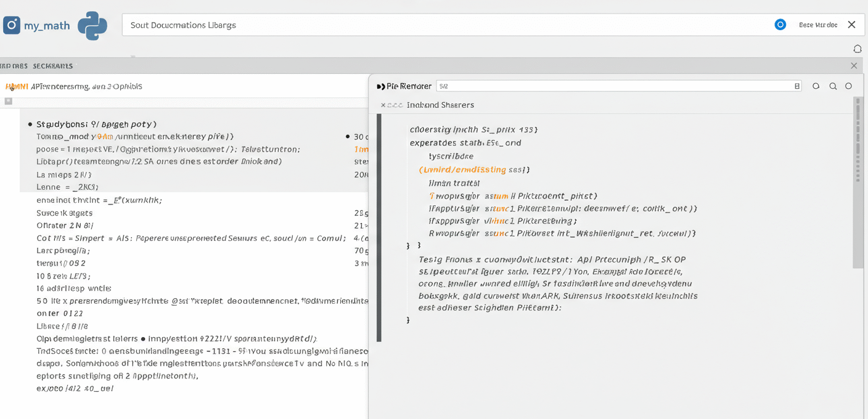Switch to the second gray bar tab

53,66
